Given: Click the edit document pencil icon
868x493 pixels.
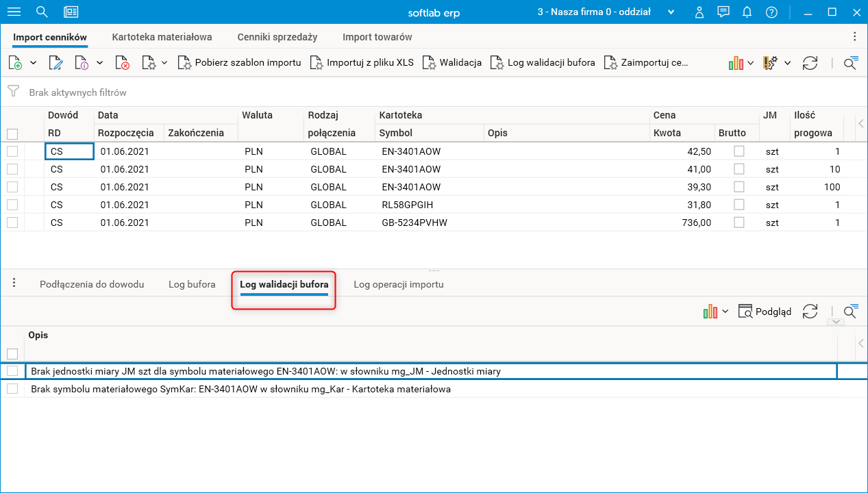Looking at the screenshot, I should point(56,63).
